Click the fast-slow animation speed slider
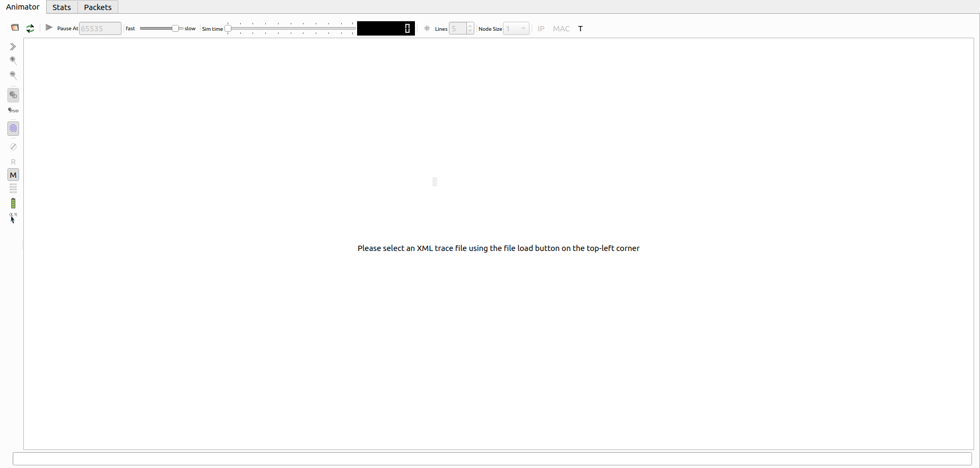The image size is (980, 468). click(x=161, y=29)
